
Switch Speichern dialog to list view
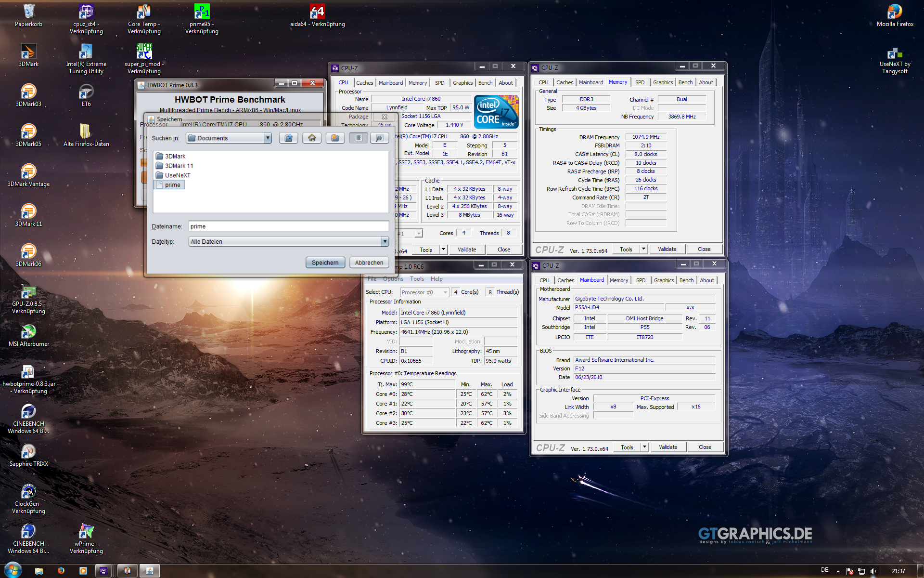(359, 138)
